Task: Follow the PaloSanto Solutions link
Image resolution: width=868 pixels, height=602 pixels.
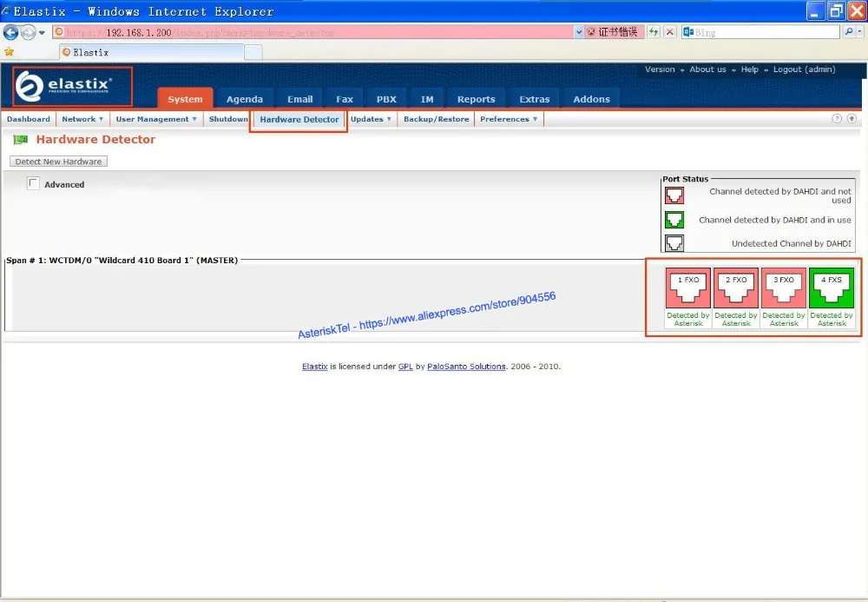Action: [x=466, y=366]
